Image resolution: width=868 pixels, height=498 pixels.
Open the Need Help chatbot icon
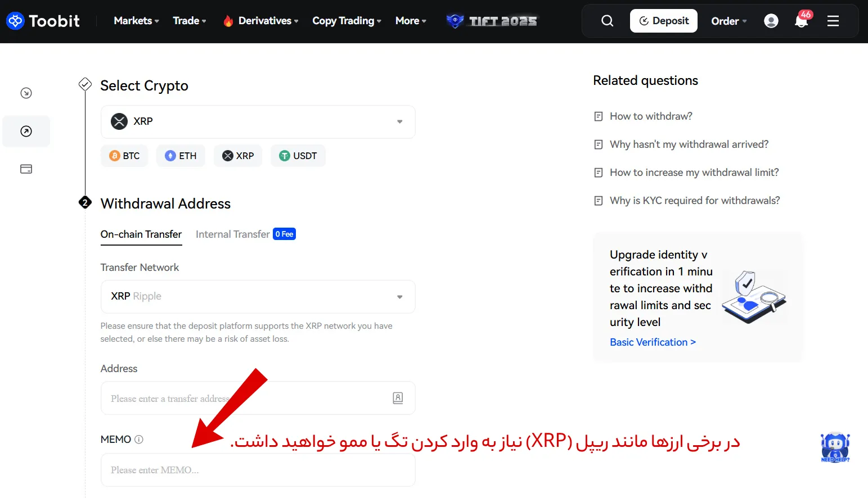pyautogui.click(x=835, y=447)
